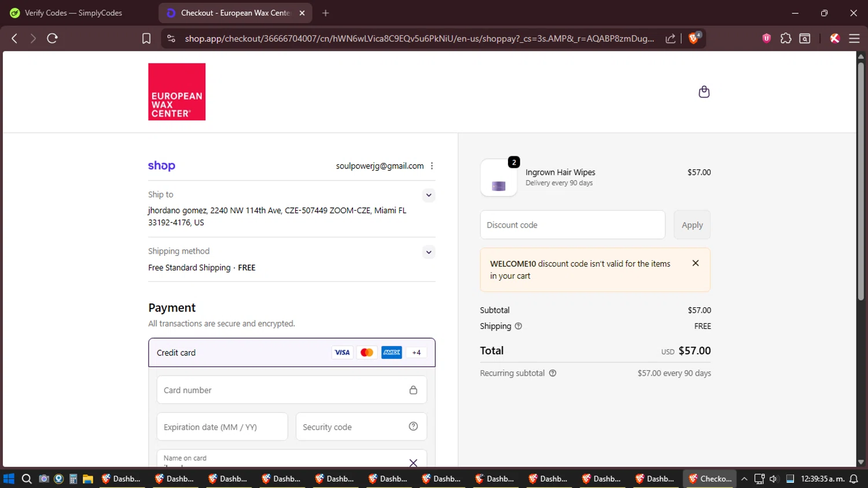868x488 pixels.
Task: Click the Visa card icon
Action: pyautogui.click(x=342, y=352)
